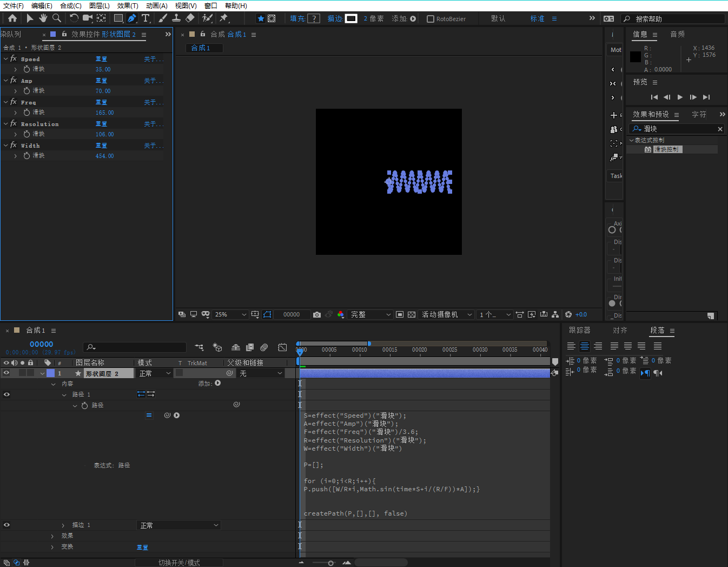The width and height of the screenshot is (728, 567).
Task: Click the snapshot camera icon in viewer
Action: pyautogui.click(x=317, y=314)
